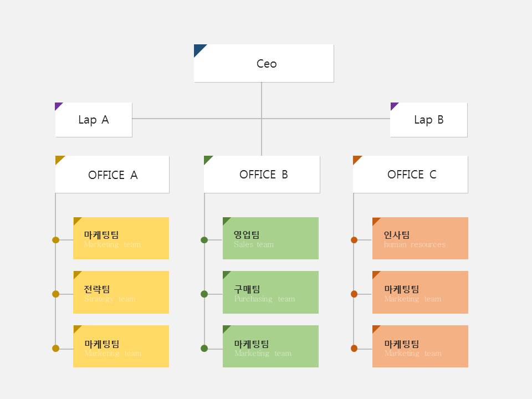The image size is (532, 399).
Task: Select the gold corner triangle on OFFICE A
Action: pos(59,159)
